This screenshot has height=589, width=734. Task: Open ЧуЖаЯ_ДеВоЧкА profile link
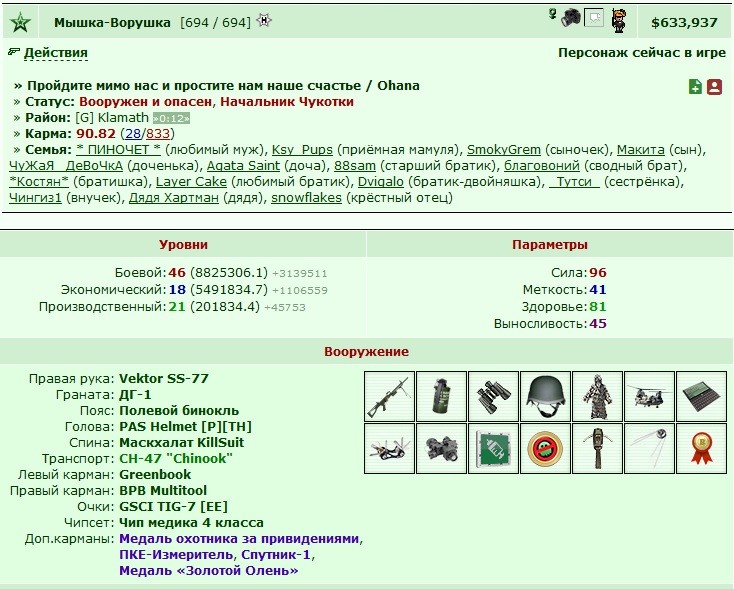pyautogui.click(x=66, y=166)
